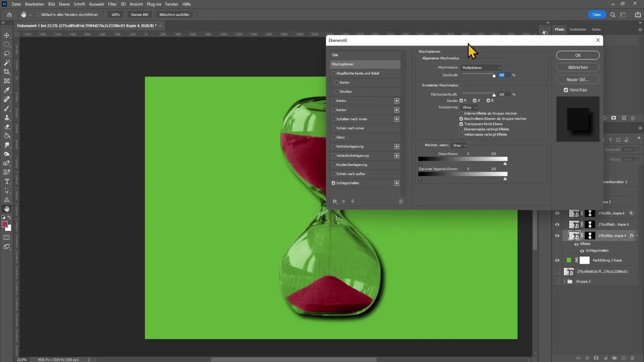
Task: Click the Abbrechen button
Action: coord(578,67)
